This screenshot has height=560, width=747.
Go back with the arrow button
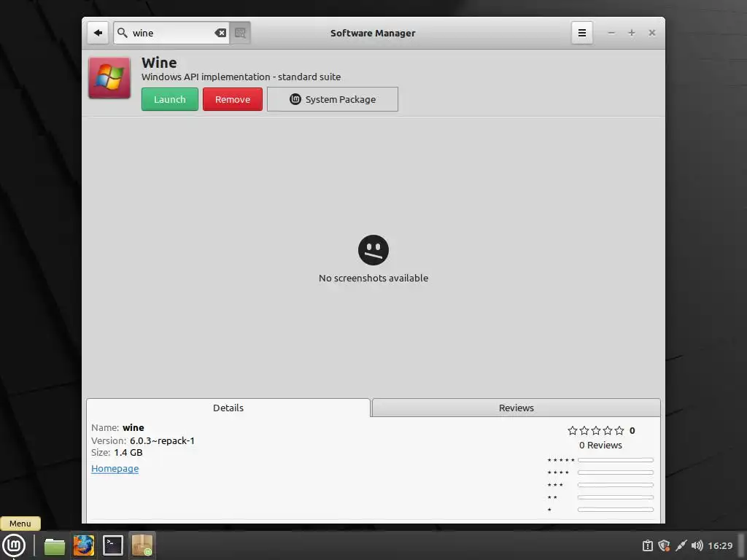[x=98, y=33]
